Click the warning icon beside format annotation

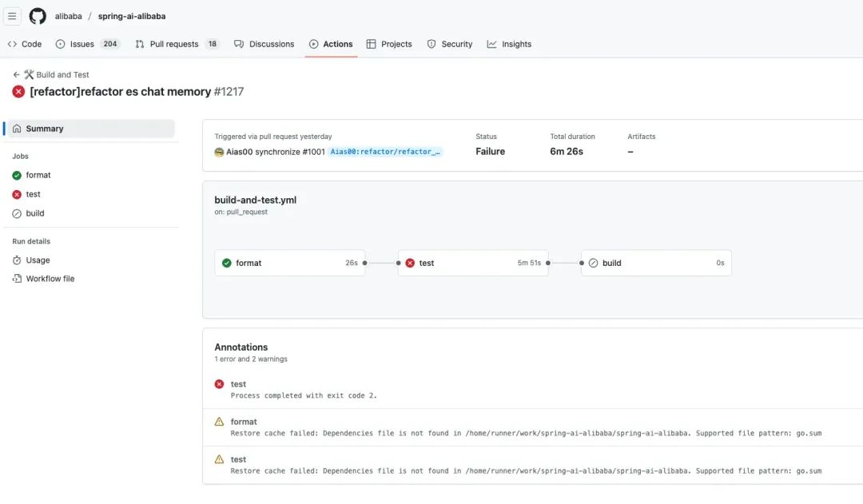tap(220, 422)
